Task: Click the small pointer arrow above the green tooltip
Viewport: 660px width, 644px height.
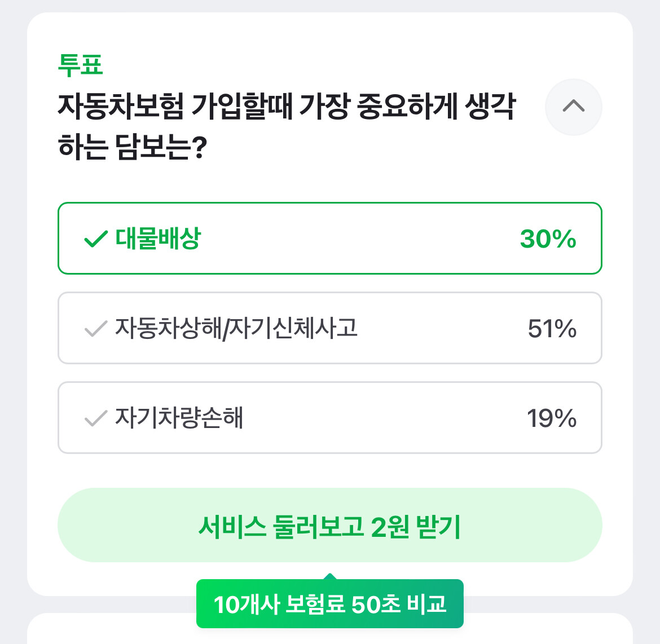Action: [x=330, y=576]
